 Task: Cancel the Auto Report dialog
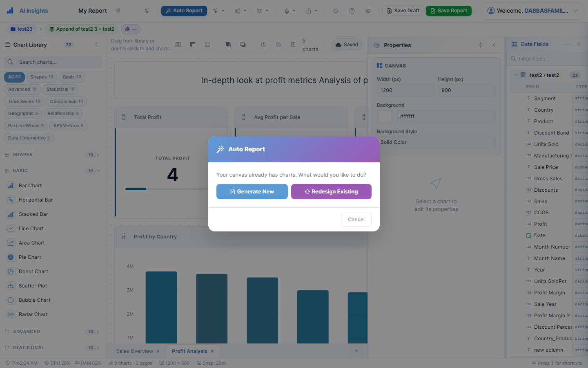coord(356,220)
